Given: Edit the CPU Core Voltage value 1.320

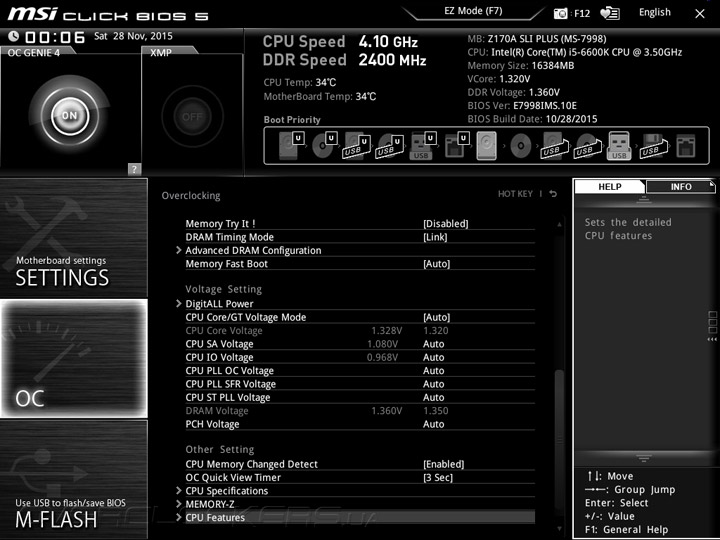Looking at the screenshot, I should [435, 330].
